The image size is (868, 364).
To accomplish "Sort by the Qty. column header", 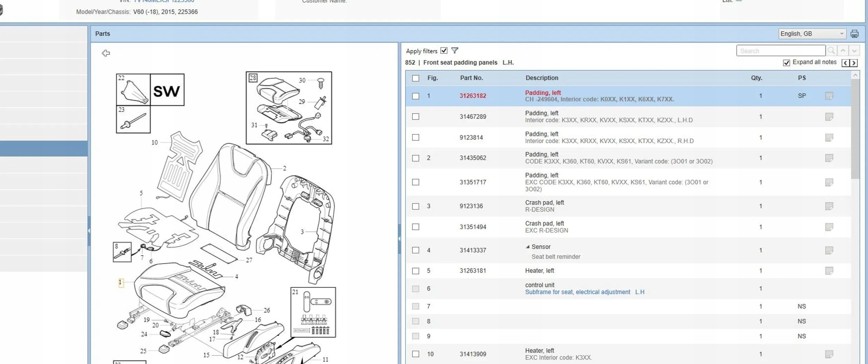I will 757,78.
